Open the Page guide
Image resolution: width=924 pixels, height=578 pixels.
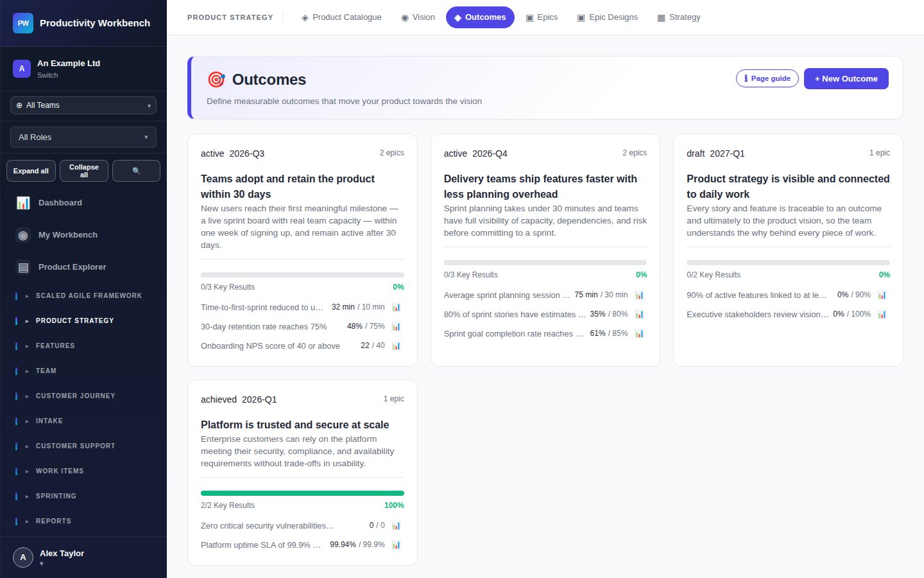click(767, 78)
